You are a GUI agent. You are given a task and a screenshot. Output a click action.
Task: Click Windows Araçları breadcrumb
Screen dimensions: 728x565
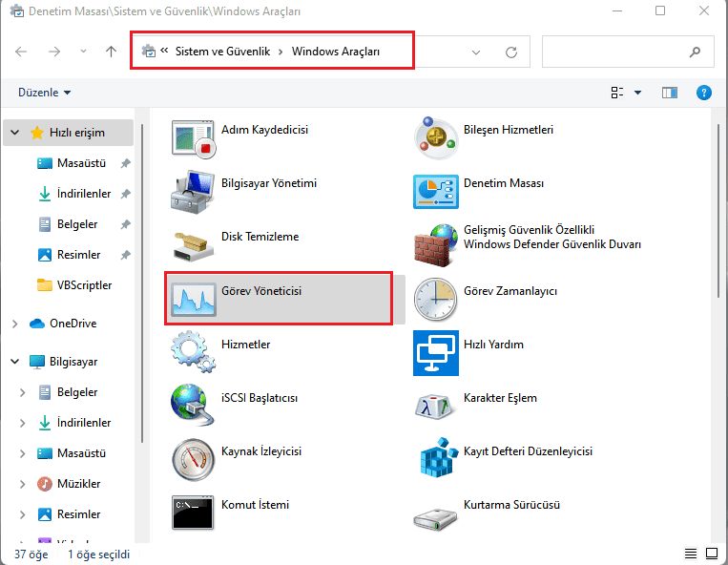point(335,52)
